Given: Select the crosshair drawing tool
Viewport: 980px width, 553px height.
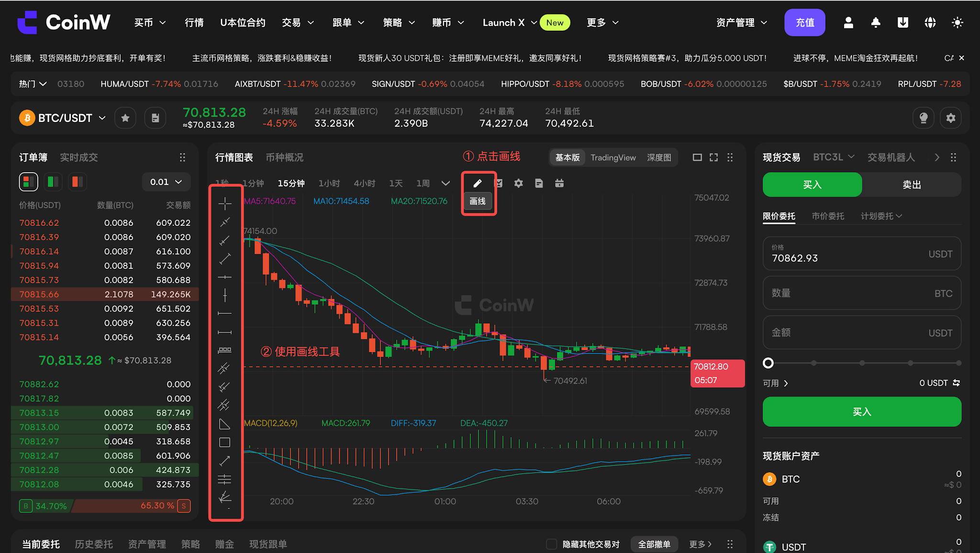Looking at the screenshot, I should point(225,203).
